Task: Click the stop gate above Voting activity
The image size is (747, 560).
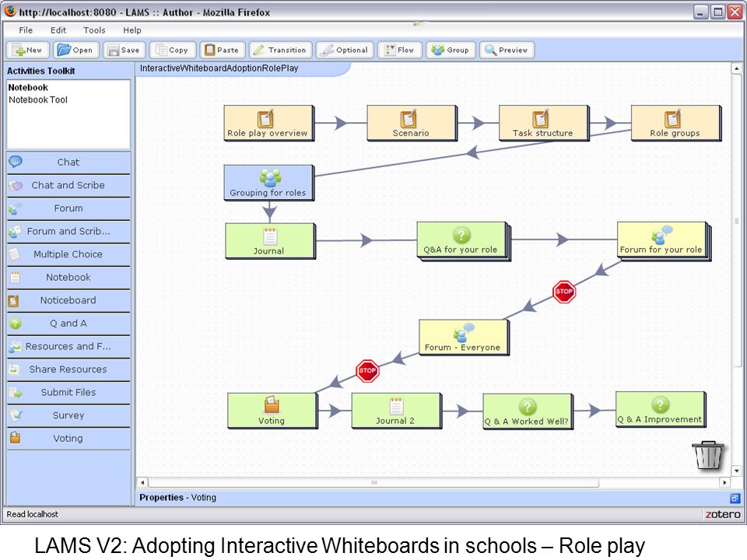Action: (x=367, y=370)
